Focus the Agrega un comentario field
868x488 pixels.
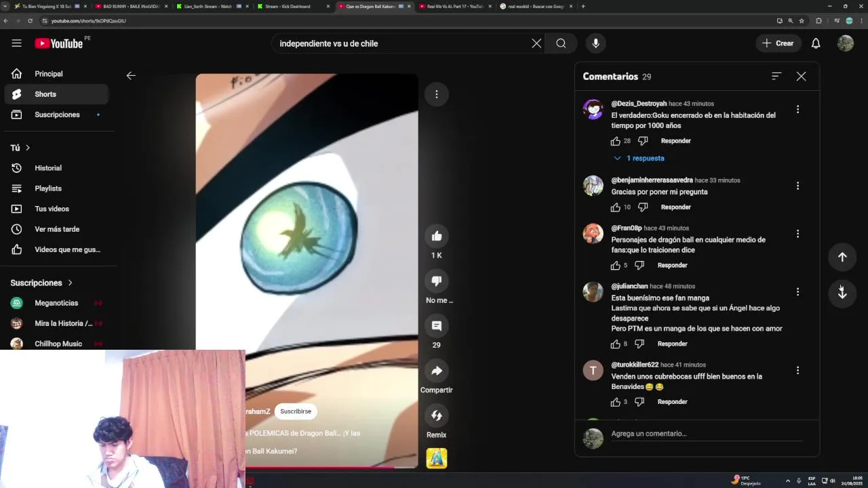tap(707, 434)
